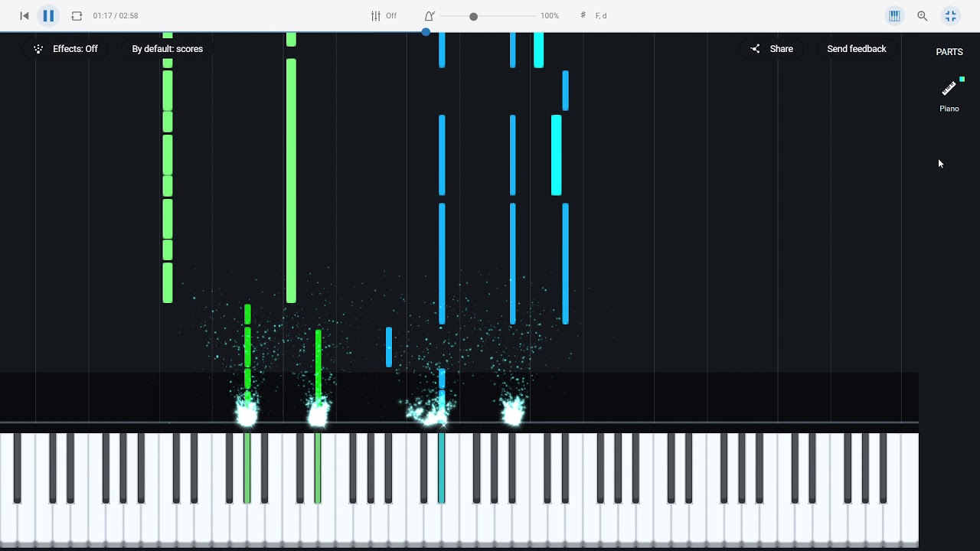Restart playback from the beginning
Screen dimensions: 980x551
pyautogui.click(x=24, y=15)
